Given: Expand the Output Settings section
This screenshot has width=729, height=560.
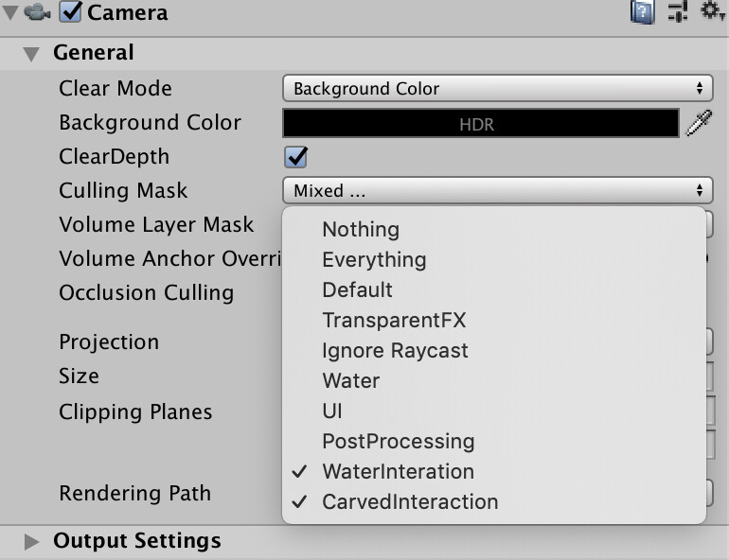Looking at the screenshot, I should click(x=31, y=541).
